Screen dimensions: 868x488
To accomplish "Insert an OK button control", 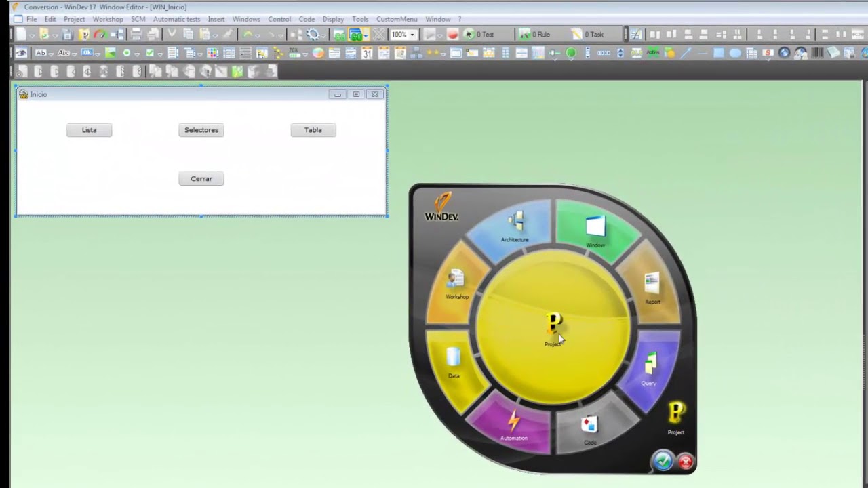I will coord(87,52).
